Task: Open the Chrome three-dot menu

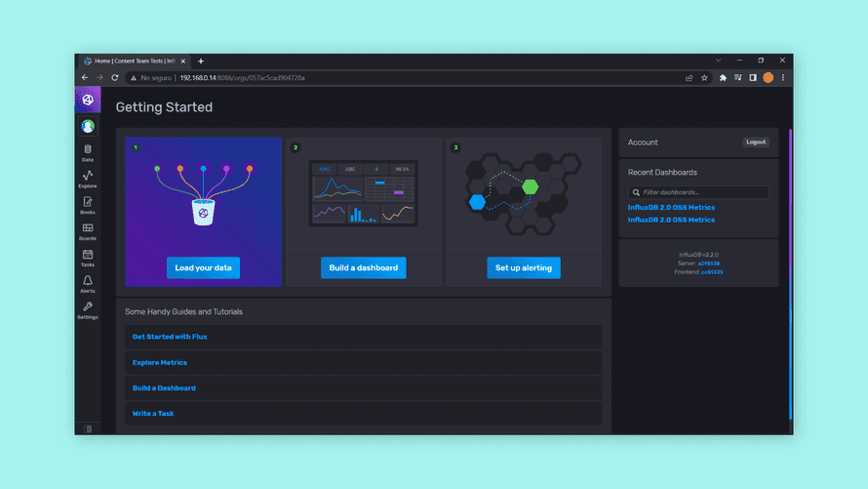Action: pos(783,78)
